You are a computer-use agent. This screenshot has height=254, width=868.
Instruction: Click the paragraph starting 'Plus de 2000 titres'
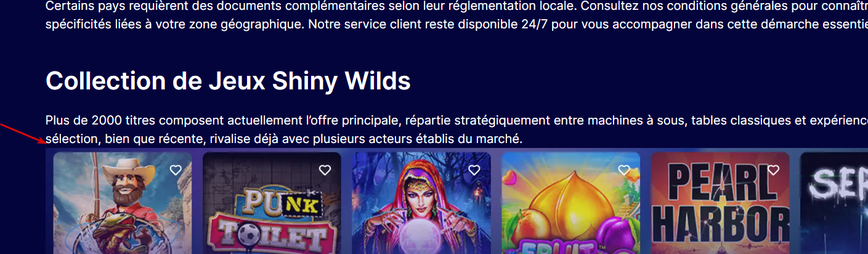tap(456, 129)
